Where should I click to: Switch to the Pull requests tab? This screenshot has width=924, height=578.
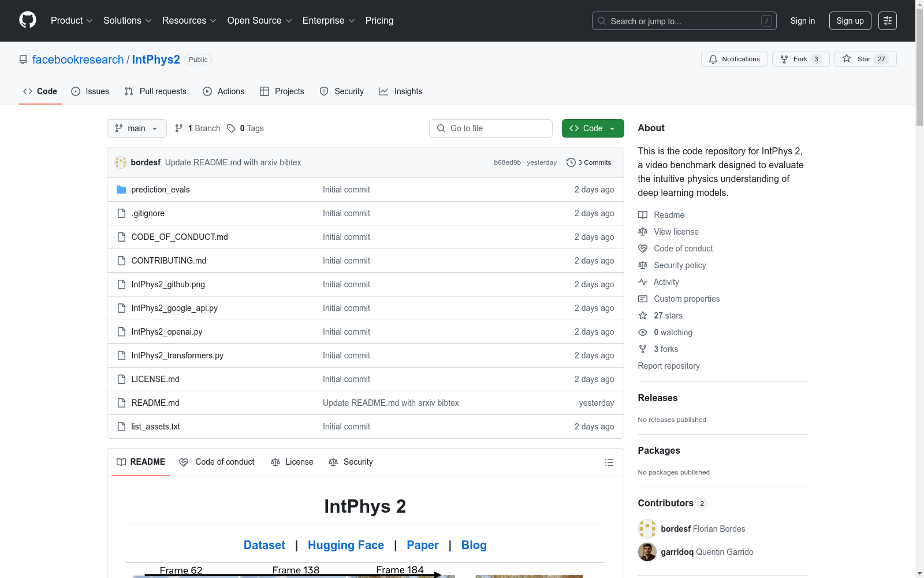coord(155,91)
